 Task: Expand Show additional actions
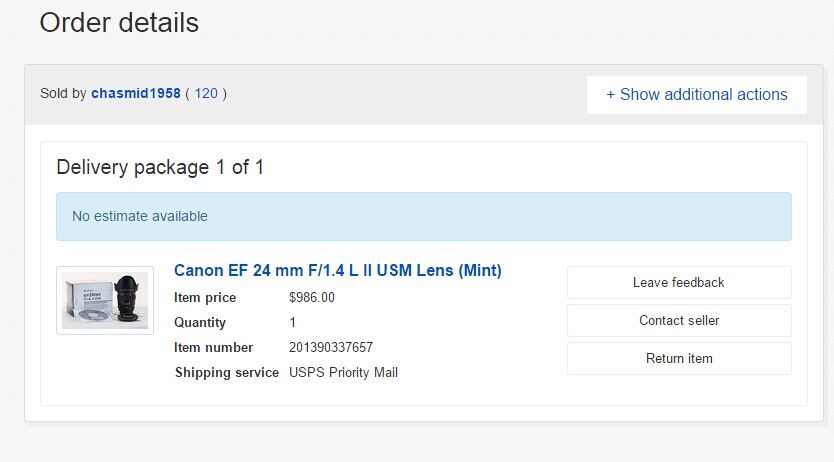697,95
